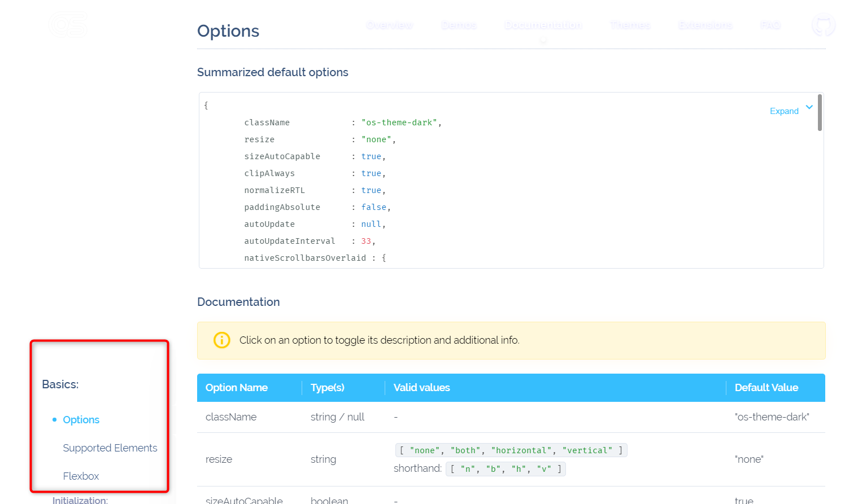
Task: Open the Demos section
Action: click(459, 25)
